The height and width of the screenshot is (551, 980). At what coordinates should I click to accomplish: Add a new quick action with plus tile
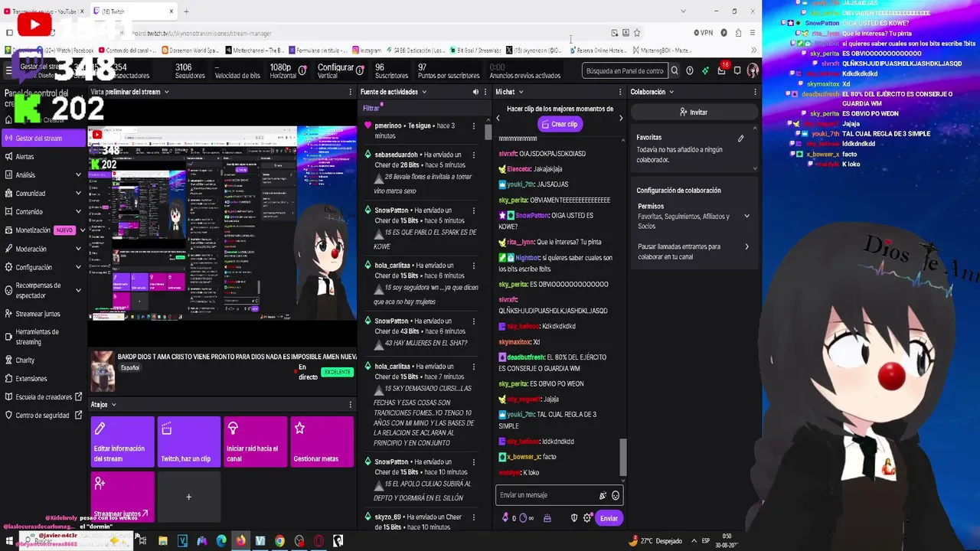coord(188,497)
